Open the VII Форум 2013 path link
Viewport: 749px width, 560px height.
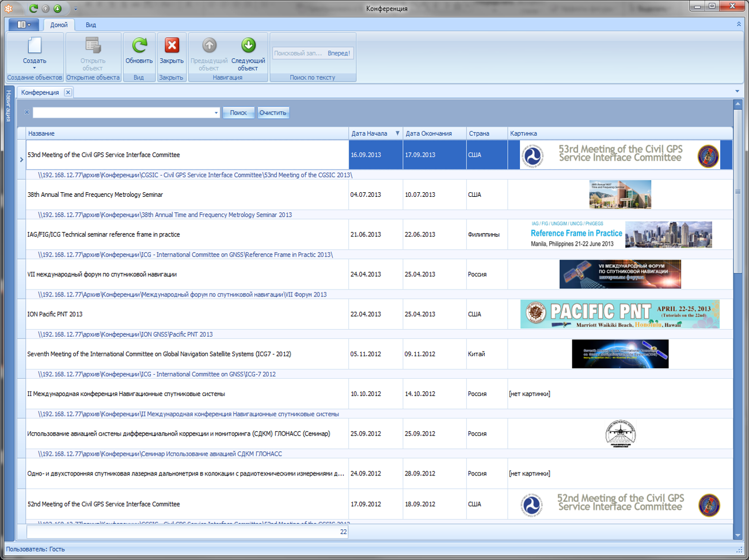tap(183, 294)
